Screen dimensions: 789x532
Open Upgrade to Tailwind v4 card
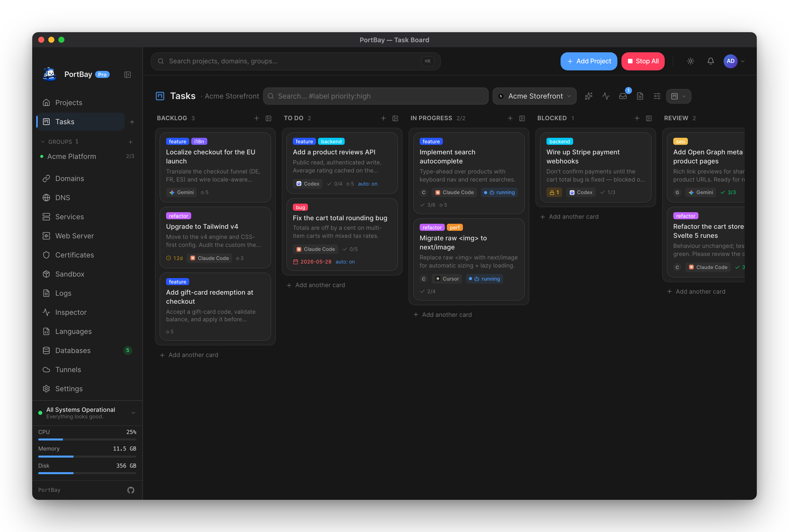pyautogui.click(x=215, y=238)
